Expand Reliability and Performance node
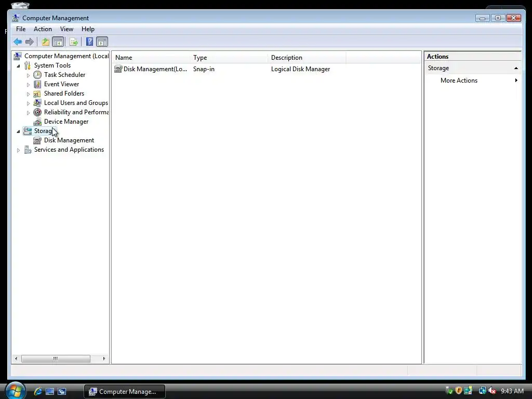Viewport: 532px width, 399px height. [x=28, y=113]
